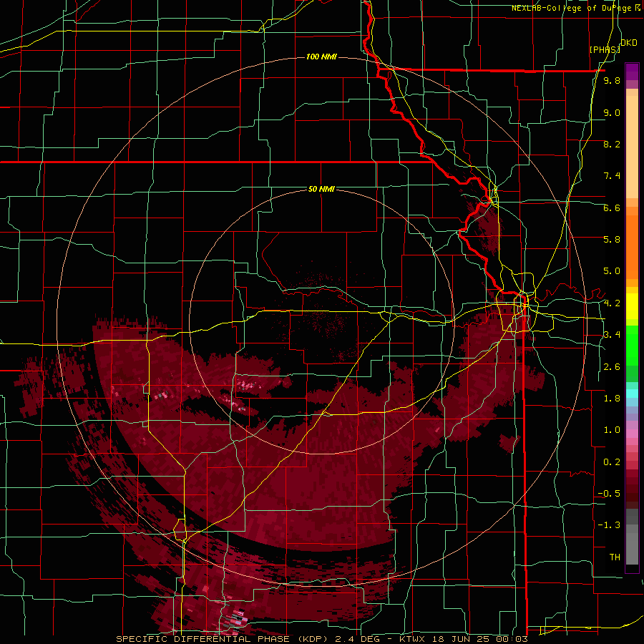The height and width of the screenshot is (644, 644).
Task: Click the TH threshold label
Action: (x=615, y=557)
